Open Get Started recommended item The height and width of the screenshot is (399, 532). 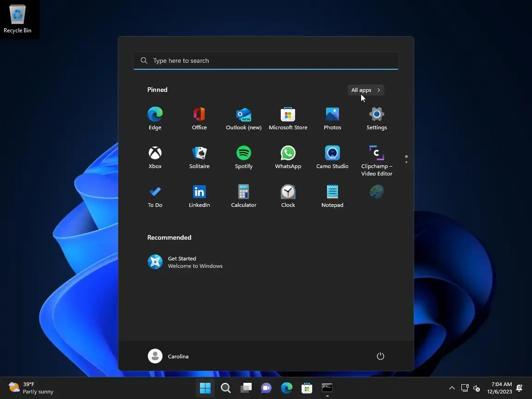[185, 262]
